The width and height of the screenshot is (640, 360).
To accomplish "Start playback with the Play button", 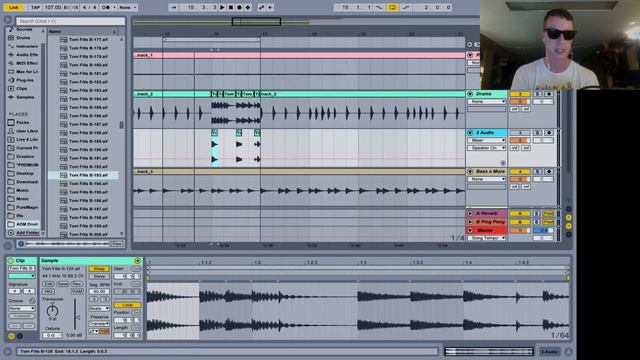I will coord(222,7).
